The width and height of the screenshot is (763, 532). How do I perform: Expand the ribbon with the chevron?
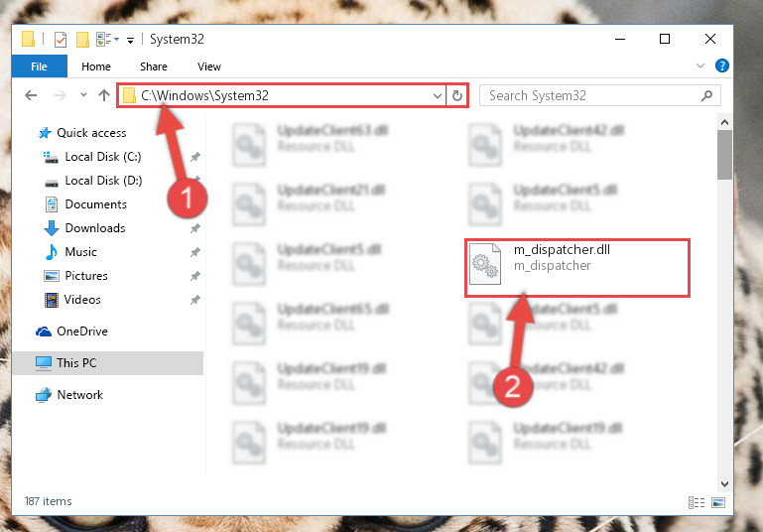(700, 66)
